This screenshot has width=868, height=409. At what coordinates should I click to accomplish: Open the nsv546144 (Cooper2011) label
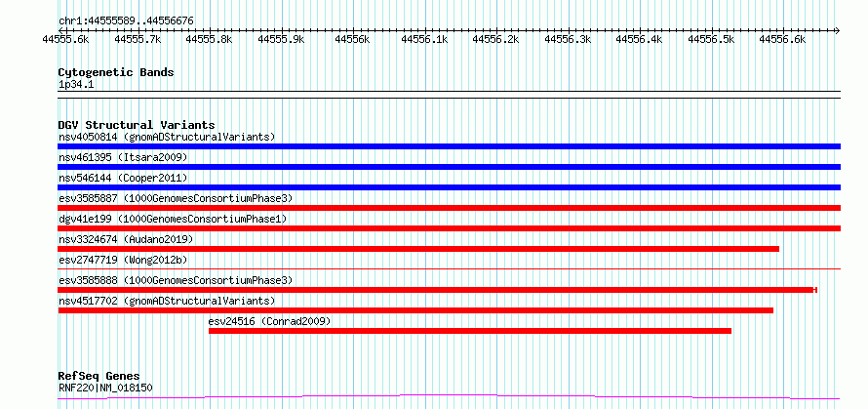coord(123,178)
